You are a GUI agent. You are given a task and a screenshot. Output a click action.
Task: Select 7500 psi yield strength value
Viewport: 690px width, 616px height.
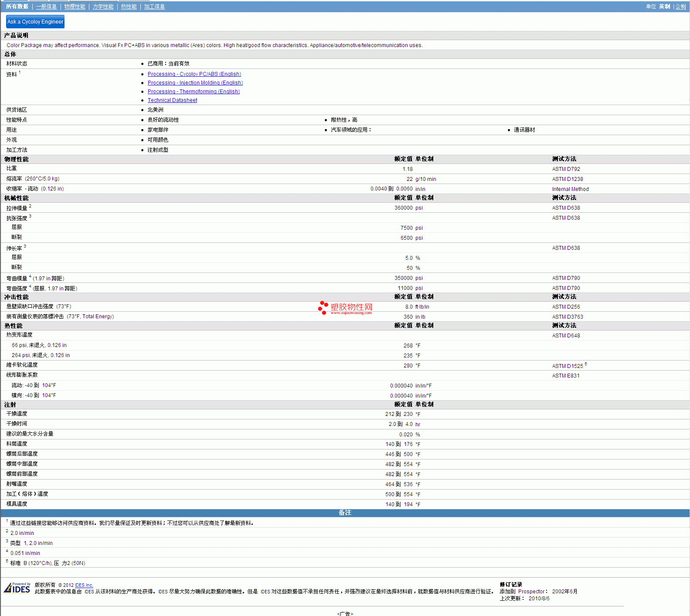point(411,228)
